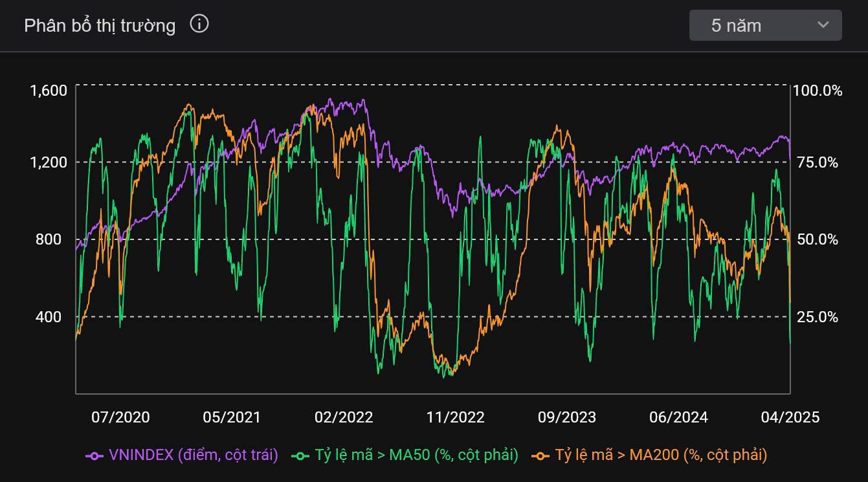Select the 07/2020 x-axis date label

[x=120, y=417]
